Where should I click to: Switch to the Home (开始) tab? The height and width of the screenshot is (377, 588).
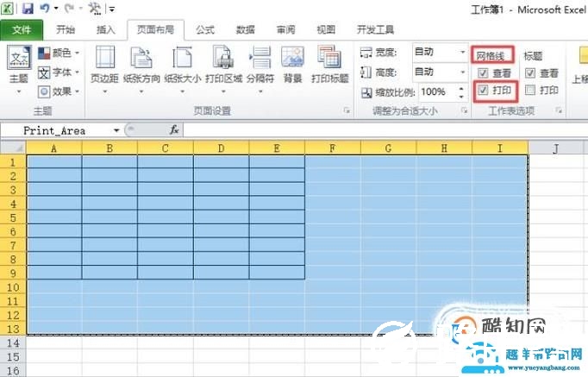tap(66, 29)
